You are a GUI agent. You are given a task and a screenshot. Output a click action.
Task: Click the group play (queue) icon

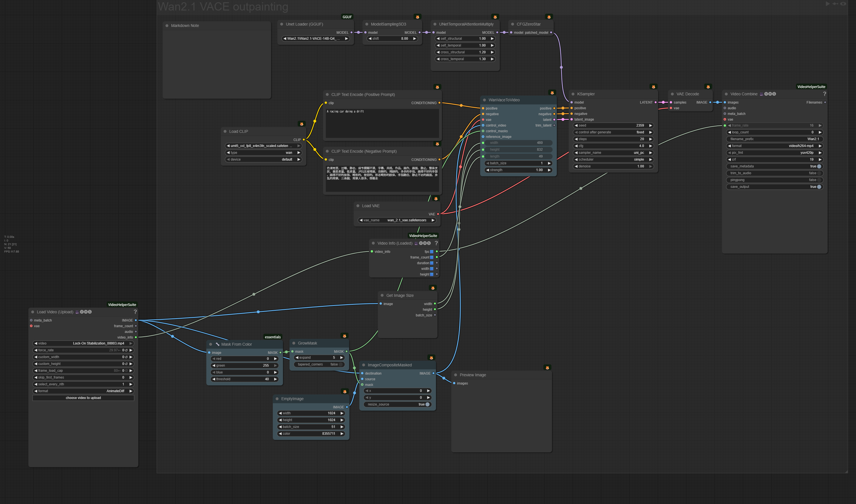828,4
